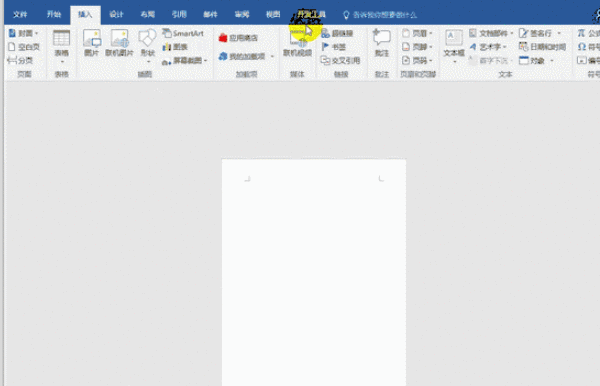
Task: Expand the page number (页码) dropdown arrow
Action: point(430,60)
